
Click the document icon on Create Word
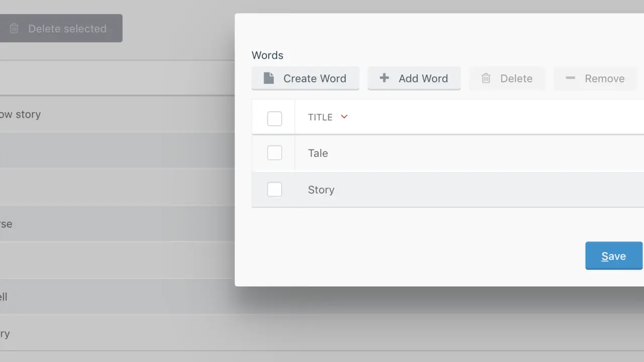pos(269,78)
